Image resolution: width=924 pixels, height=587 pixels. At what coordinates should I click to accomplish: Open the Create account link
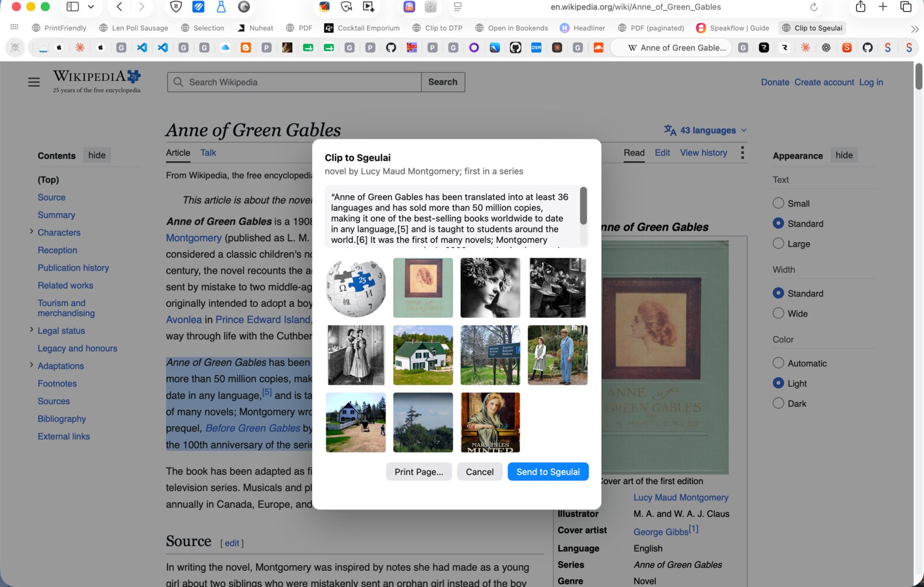point(824,82)
